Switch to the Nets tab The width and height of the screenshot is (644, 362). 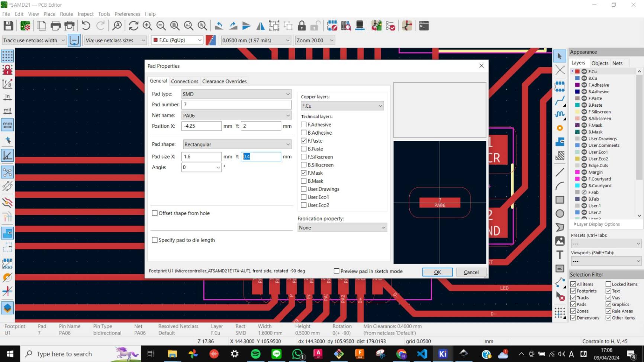coord(617,63)
